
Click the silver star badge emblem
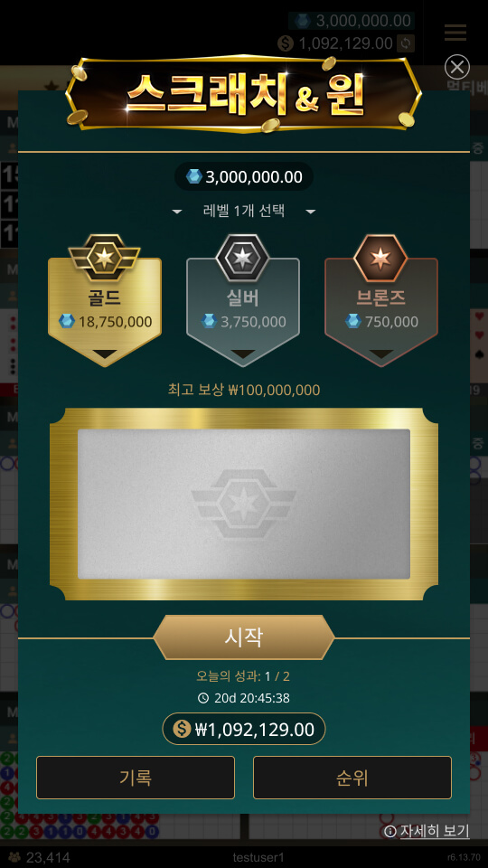pyautogui.click(x=242, y=258)
